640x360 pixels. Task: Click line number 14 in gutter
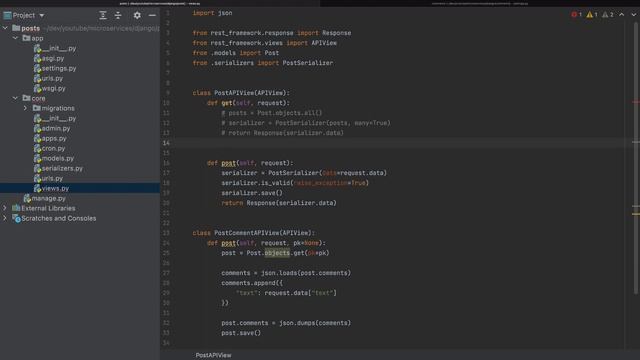(166, 143)
